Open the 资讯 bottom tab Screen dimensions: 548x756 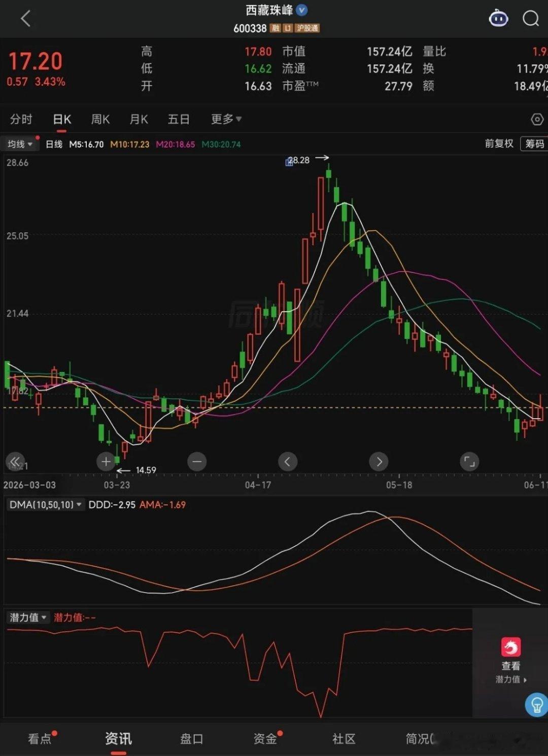pos(118,739)
